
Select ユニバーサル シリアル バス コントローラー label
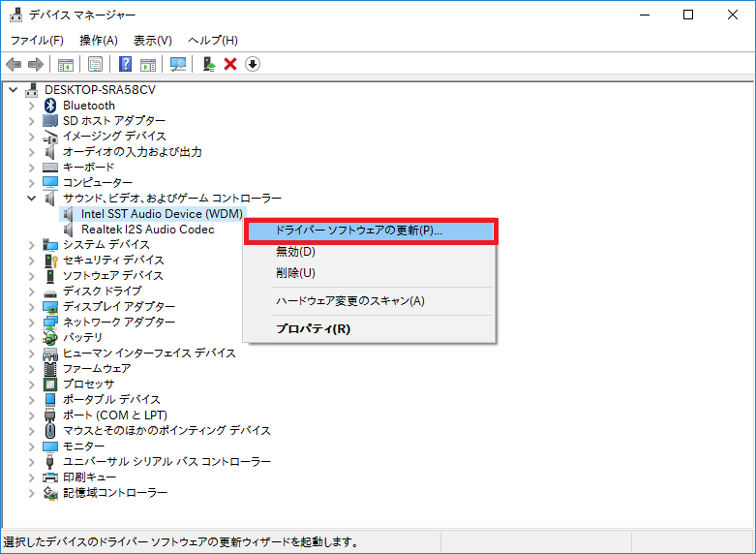pyautogui.click(x=166, y=462)
